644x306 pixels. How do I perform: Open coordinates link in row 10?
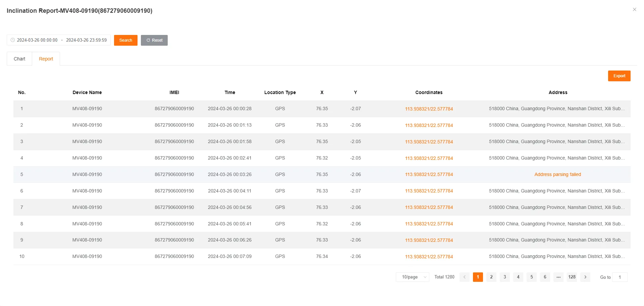429,257
